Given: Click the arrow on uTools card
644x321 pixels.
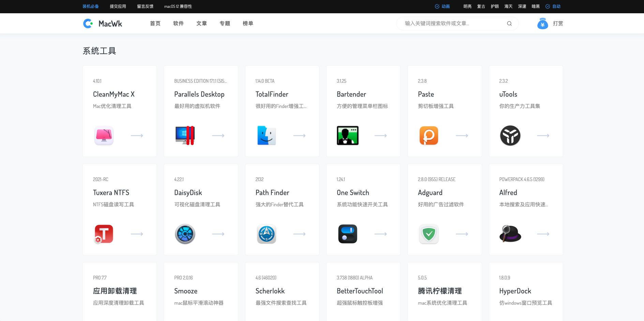Looking at the screenshot, I should [543, 135].
